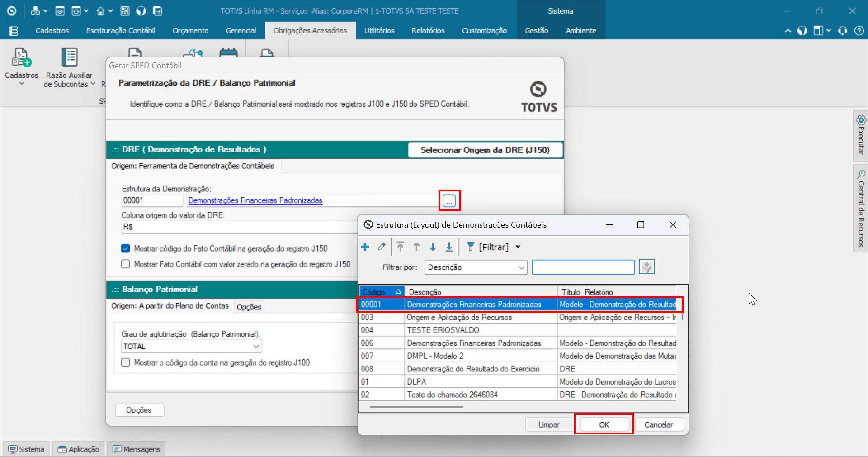Click the globe icon next to the ribbon collapse chevron
This screenshot has width=868, height=457.
802,31
